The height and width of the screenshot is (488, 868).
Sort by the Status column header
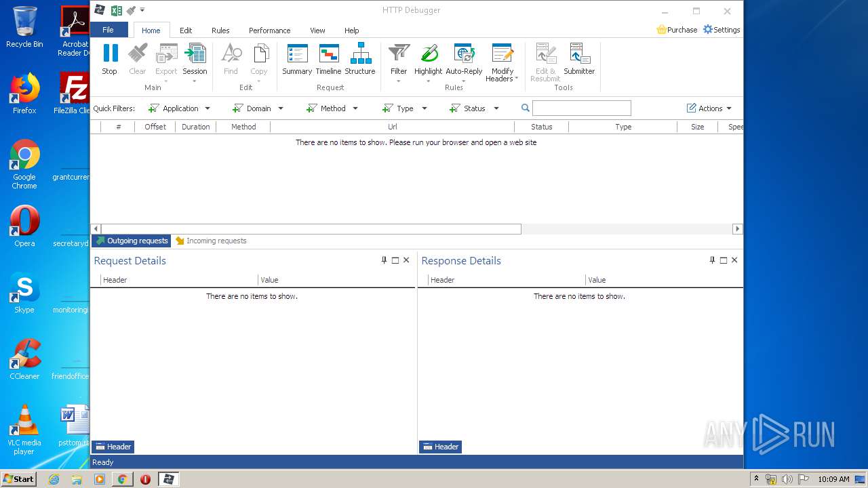(x=541, y=127)
